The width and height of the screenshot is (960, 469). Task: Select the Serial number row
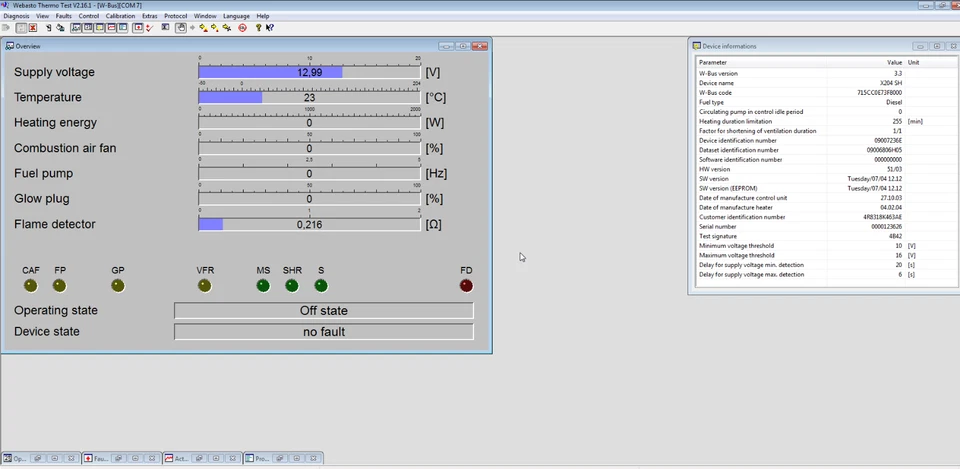[827, 227]
